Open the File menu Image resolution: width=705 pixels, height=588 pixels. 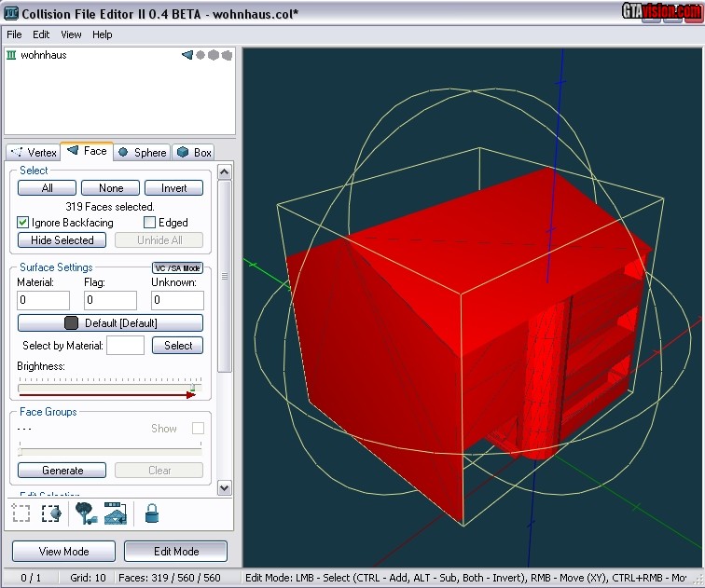click(x=14, y=34)
